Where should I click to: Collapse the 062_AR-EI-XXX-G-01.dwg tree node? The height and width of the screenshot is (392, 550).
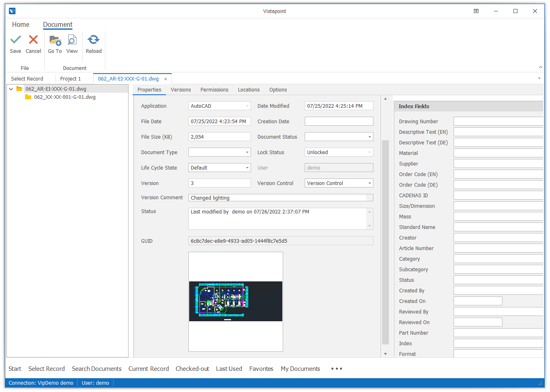coord(11,88)
